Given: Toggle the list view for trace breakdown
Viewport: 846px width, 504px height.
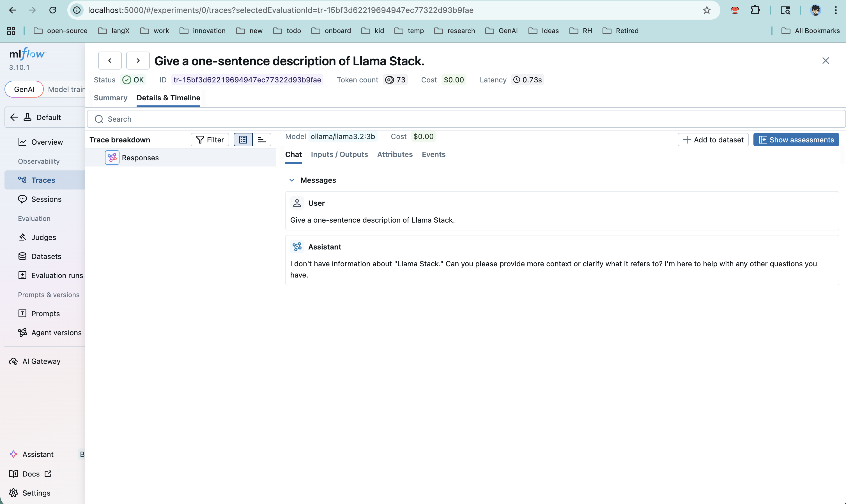Looking at the screenshot, I should (243, 139).
